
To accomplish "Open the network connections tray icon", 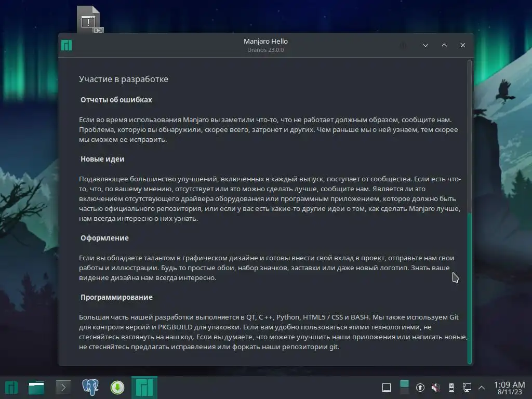I will 467,388.
